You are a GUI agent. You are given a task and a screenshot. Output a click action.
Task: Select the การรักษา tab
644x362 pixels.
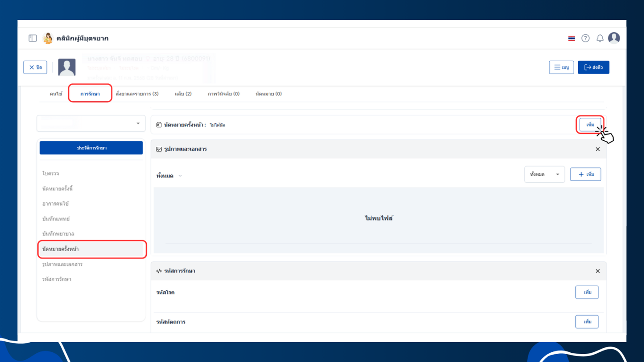click(90, 94)
